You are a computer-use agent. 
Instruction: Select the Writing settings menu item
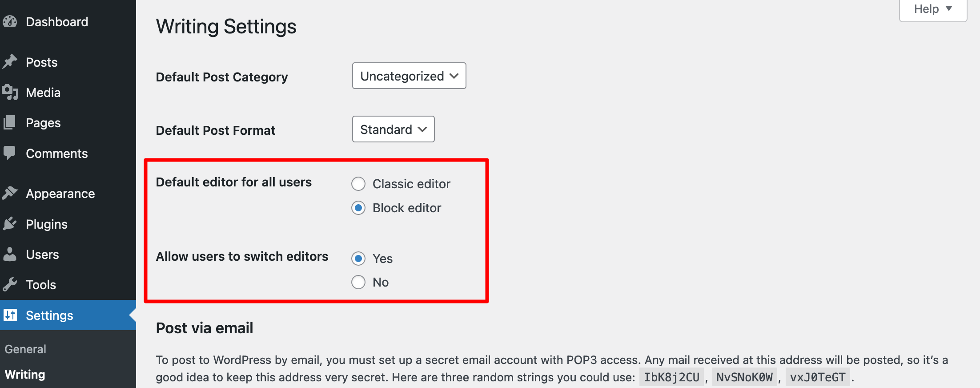coord(24,374)
